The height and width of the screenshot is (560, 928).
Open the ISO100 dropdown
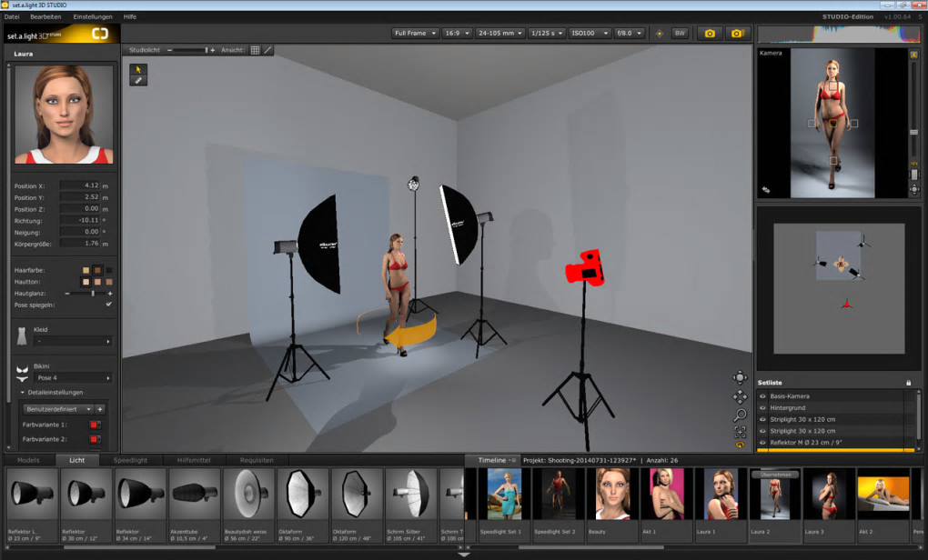pyautogui.click(x=590, y=33)
